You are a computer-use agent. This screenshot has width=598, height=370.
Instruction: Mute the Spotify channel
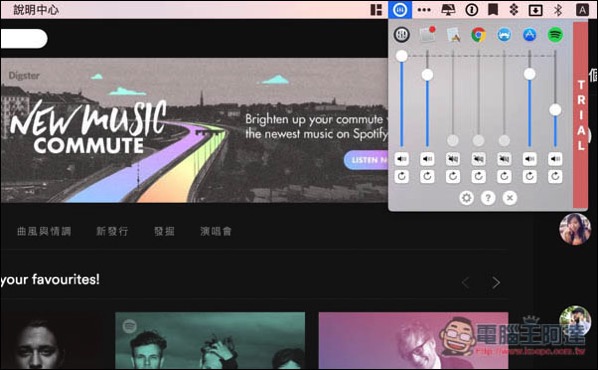(x=555, y=159)
